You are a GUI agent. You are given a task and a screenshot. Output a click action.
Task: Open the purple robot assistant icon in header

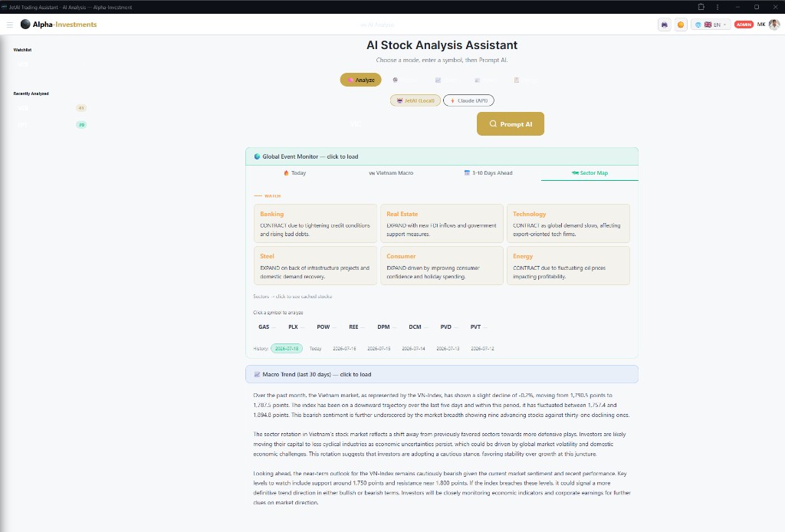pyautogui.click(x=665, y=25)
